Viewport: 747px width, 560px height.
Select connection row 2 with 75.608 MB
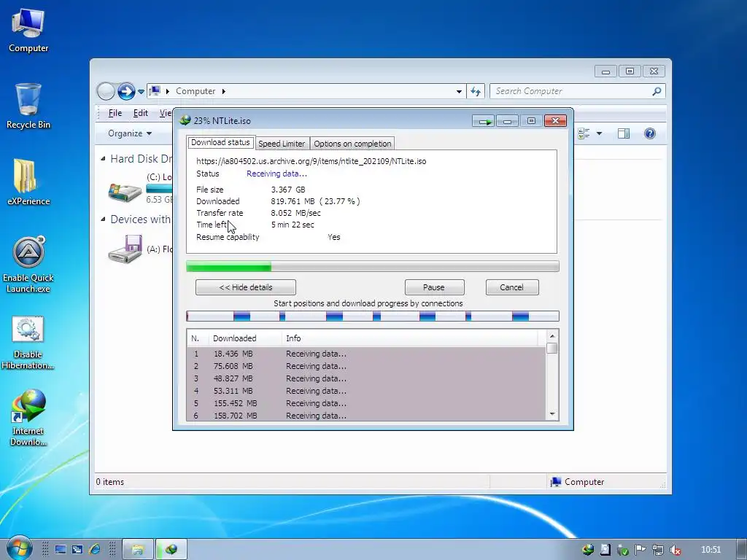366,366
